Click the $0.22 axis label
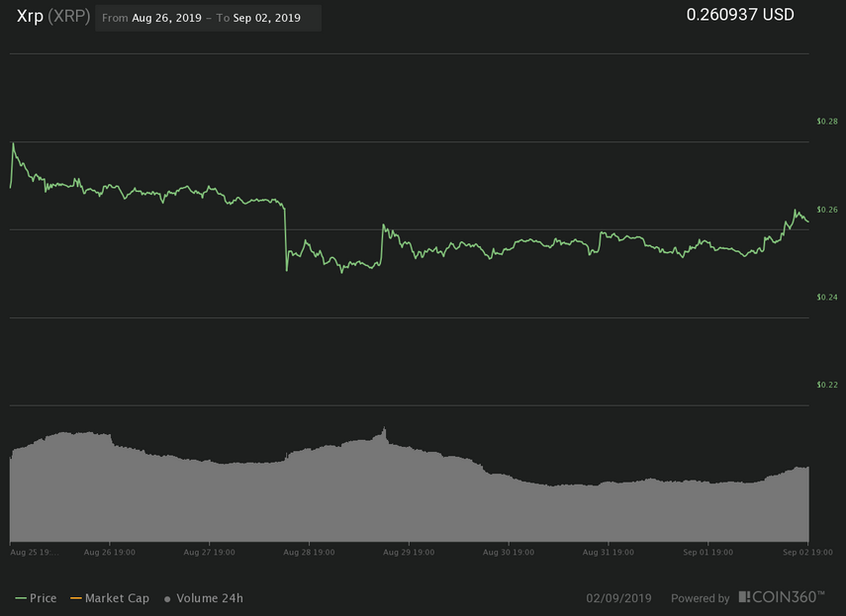 click(x=827, y=385)
